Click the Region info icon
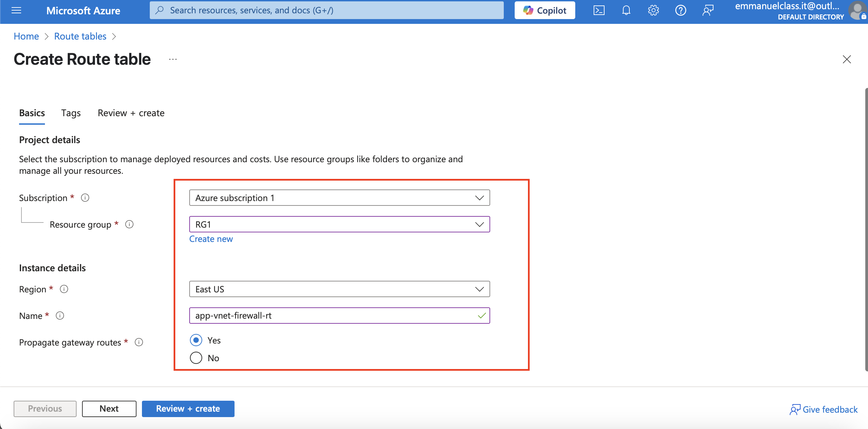The width and height of the screenshot is (868, 429). (x=64, y=289)
